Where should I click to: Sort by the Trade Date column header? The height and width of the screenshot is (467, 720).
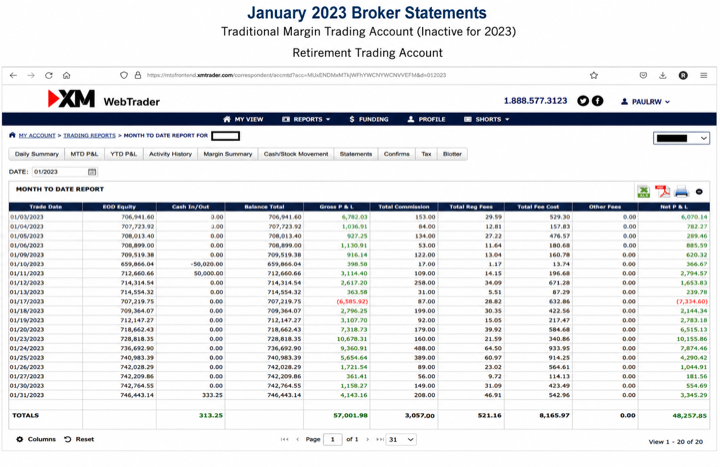point(45,207)
